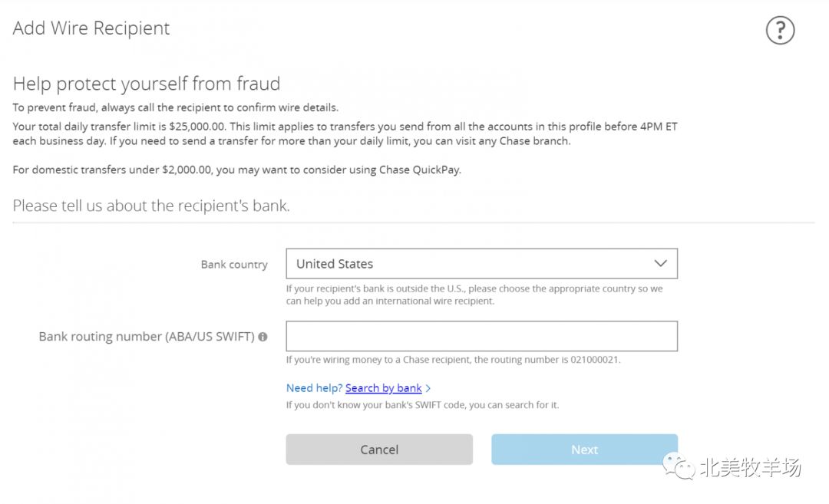Click the Add Wire Recipient heading
Image resolution: width=829 pixels, height=504 pixels.
tap(91, 28)
